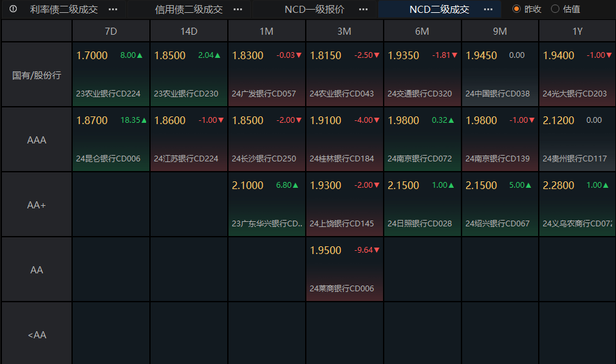The height and width of the screenshot is (364, 616).
Task: Click 24江苏银行CD224 bond name
Action: [186, 159]
